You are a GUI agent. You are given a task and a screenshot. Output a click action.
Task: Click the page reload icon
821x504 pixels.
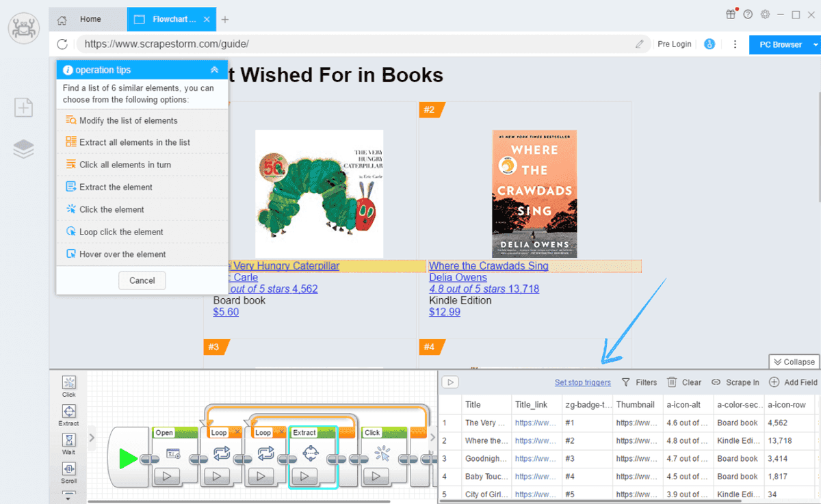62,44
